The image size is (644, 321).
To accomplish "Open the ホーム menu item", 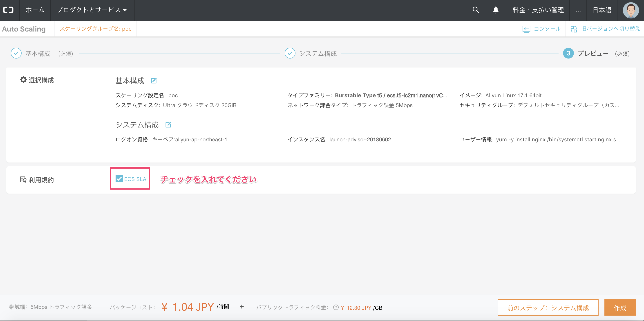I will pos(35,10).
